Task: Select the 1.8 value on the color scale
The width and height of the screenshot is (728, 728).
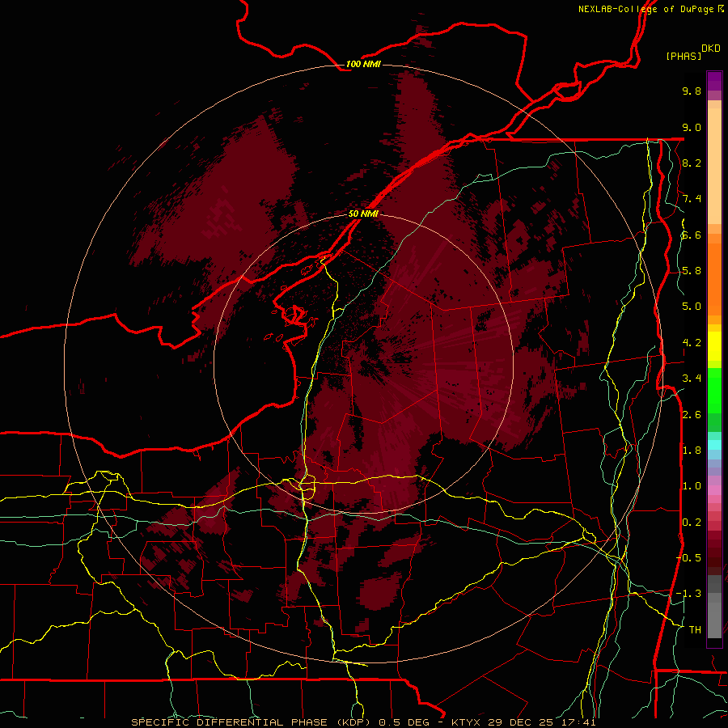Action: [692, 451]
